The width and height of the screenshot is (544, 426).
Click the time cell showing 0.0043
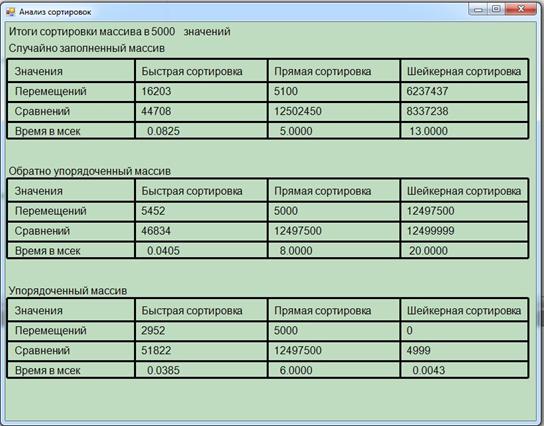[x=464, y=370]
